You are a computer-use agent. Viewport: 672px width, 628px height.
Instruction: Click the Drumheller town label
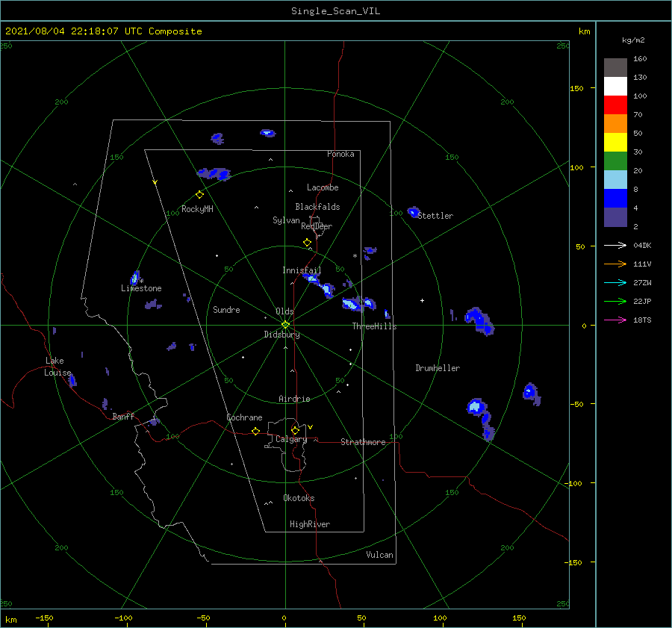point(438,368)
